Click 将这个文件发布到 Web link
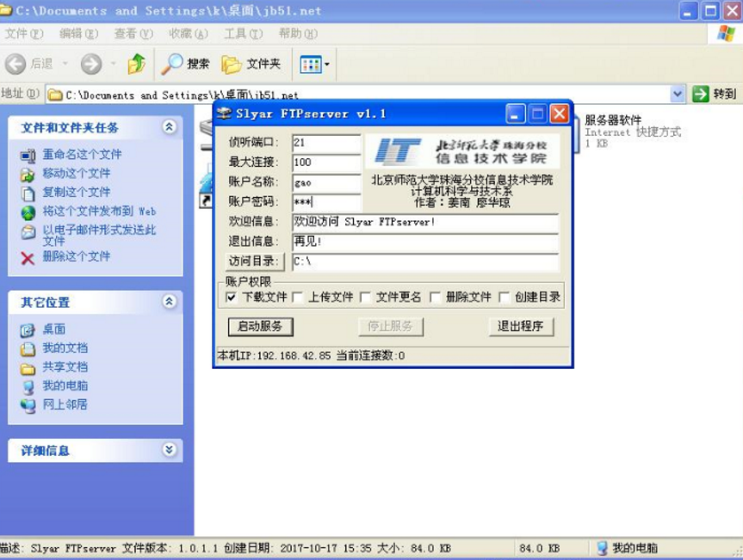Screen dimensions: 743x560 (100, 211)
